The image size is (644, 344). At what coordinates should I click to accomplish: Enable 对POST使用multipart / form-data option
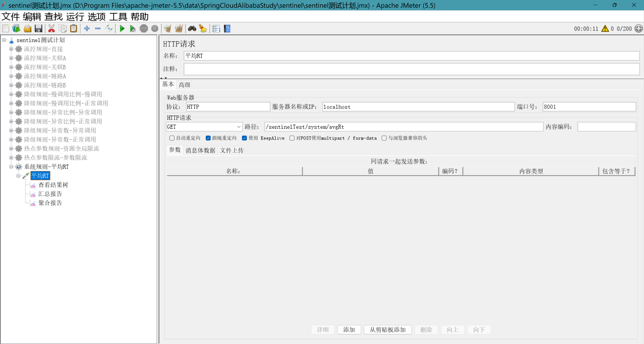pyautogui.click(x=292, y=138)
